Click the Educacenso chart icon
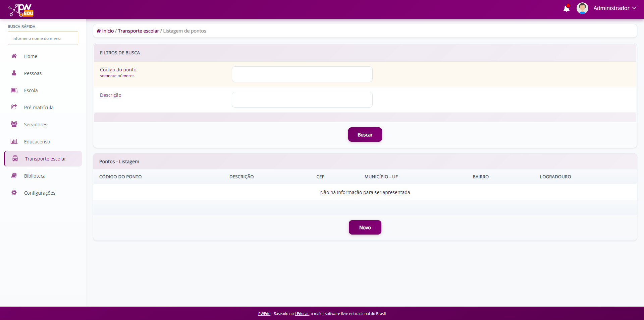644x320 pixels. [14, 141]
